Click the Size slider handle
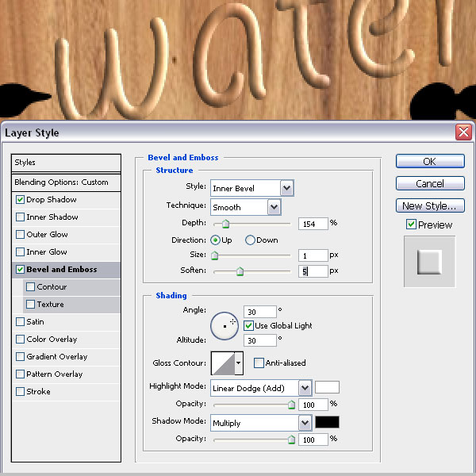 point(215,255)
